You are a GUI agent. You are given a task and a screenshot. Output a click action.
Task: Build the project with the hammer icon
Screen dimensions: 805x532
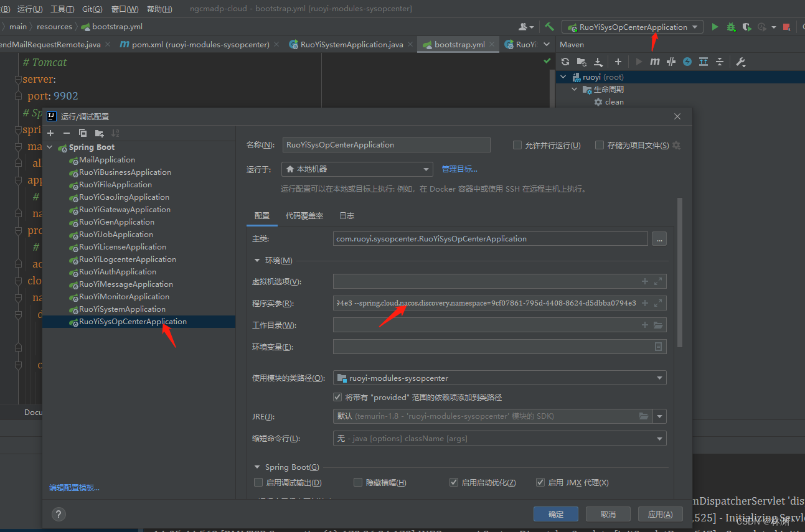coord(549,27)
